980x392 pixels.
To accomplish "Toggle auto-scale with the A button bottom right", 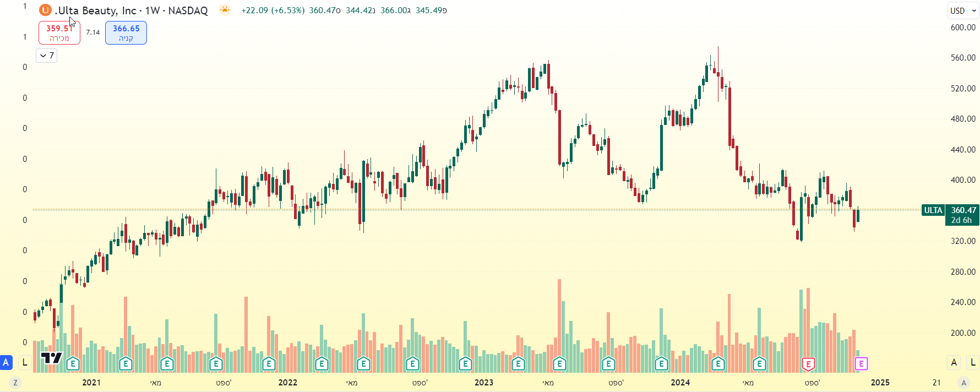I will [954, 362].
